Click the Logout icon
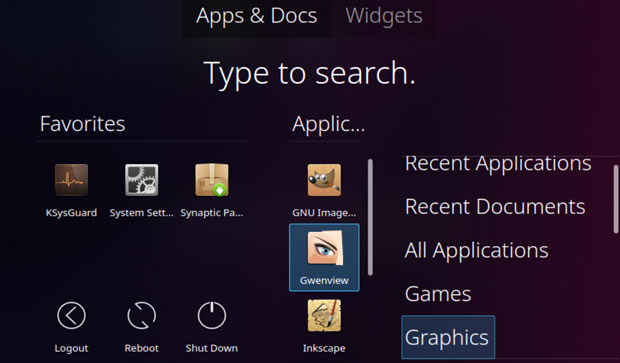The width and height of the screenshot is (620, 363). (71, 316)
